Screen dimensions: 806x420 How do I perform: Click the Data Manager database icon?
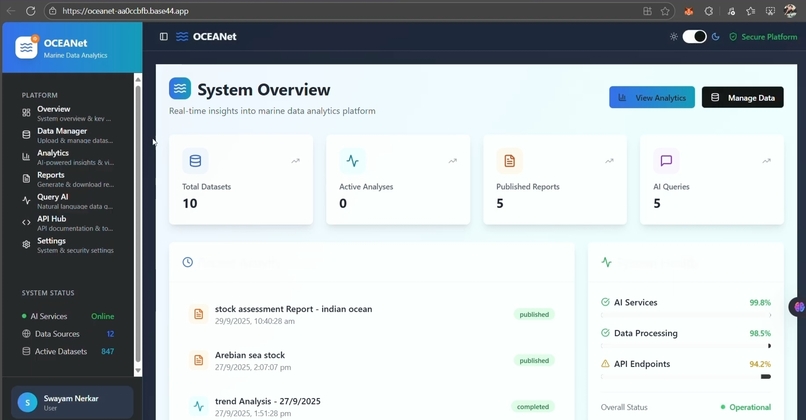(26, 135)
